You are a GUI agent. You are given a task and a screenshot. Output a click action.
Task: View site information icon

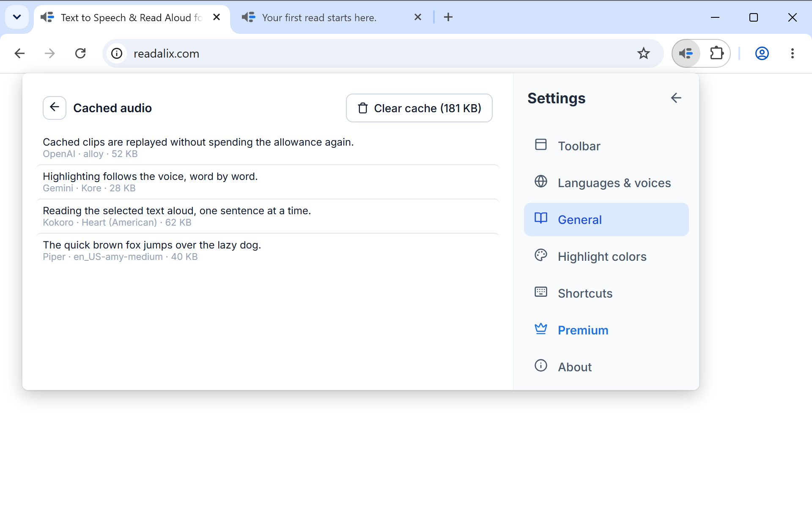coord(117,53)
